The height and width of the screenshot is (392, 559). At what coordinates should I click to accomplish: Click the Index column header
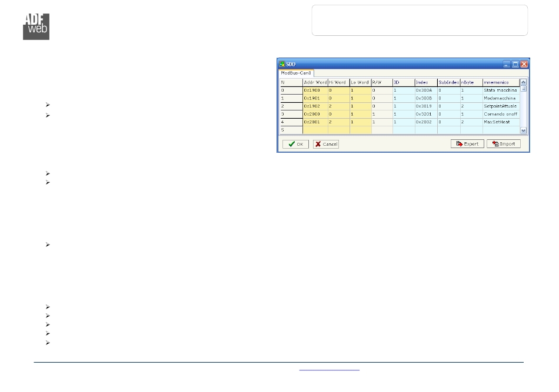pos(426,82)
